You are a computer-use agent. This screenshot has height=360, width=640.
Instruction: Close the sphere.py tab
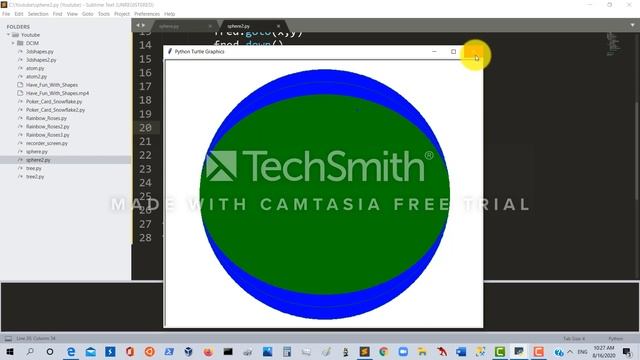click(x=210, y=26)
